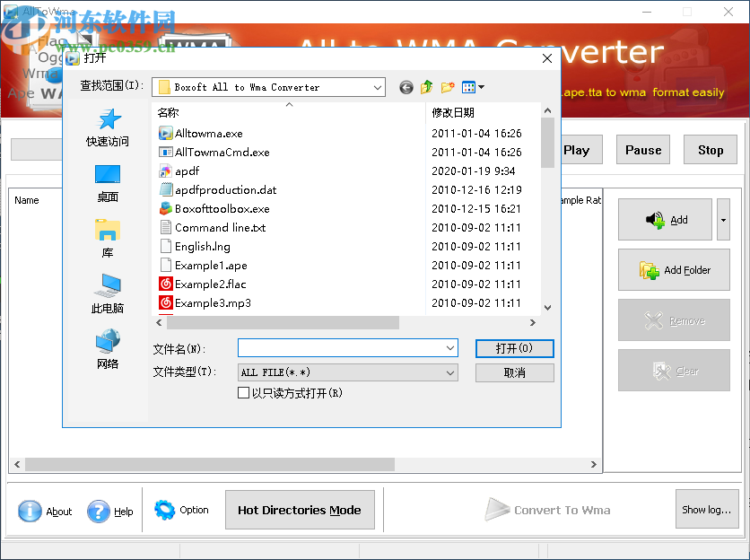Click the Create new folder icon
Viewport: 750px width, 560px height.
point(447,87)
